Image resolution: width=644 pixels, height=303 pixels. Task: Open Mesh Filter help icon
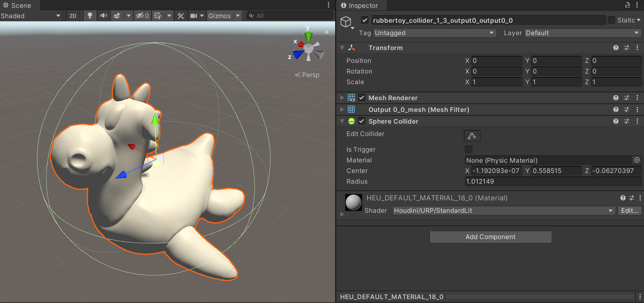[616, 109]
